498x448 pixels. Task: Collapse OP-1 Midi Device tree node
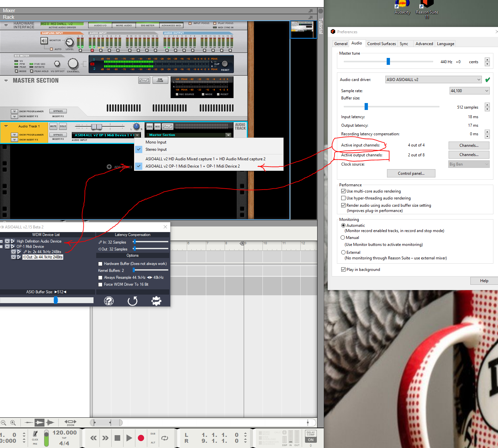tap(1, 247)
